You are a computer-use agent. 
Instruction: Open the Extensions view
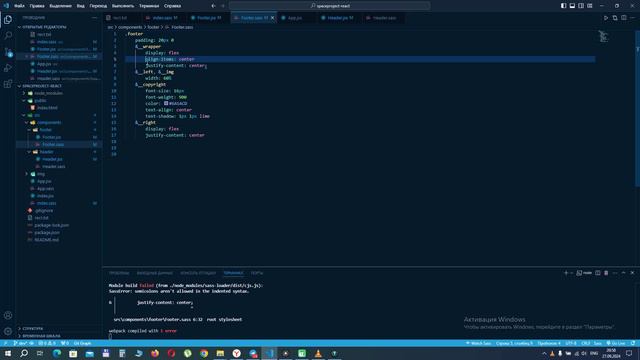pos(8,84)
